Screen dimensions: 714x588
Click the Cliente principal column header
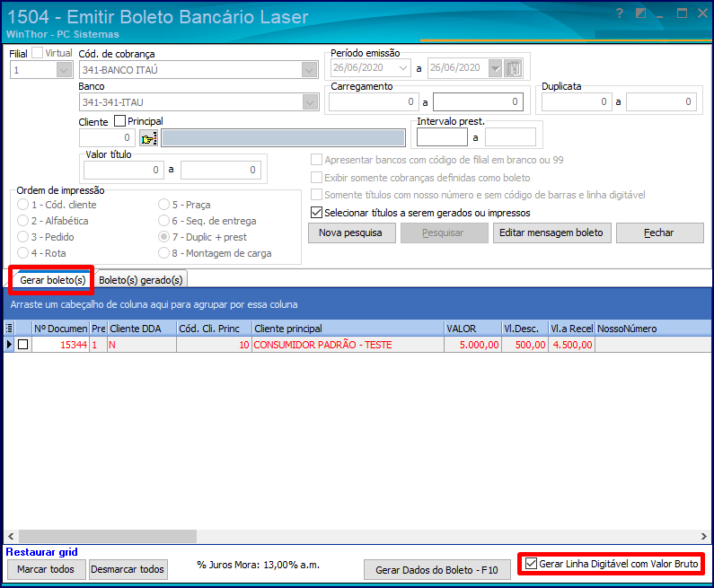[348, 329]
